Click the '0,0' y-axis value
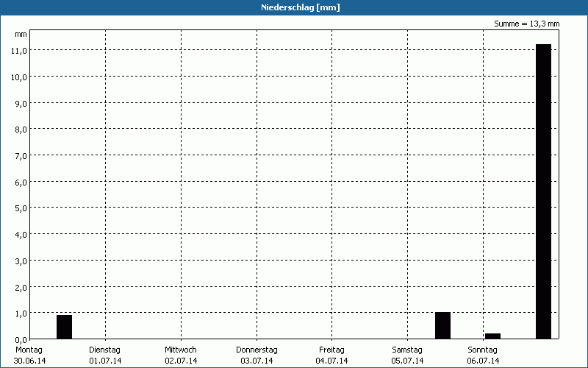 pos(21,339)
